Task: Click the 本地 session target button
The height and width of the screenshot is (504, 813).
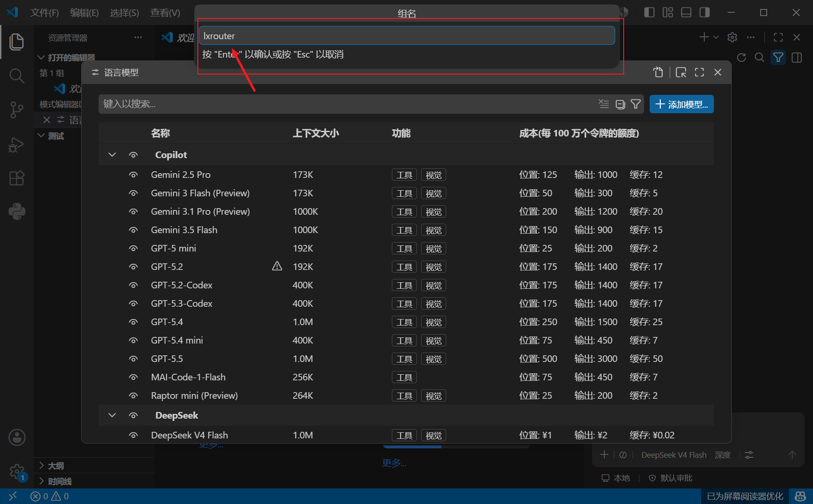Action: [x=616, y=478]
